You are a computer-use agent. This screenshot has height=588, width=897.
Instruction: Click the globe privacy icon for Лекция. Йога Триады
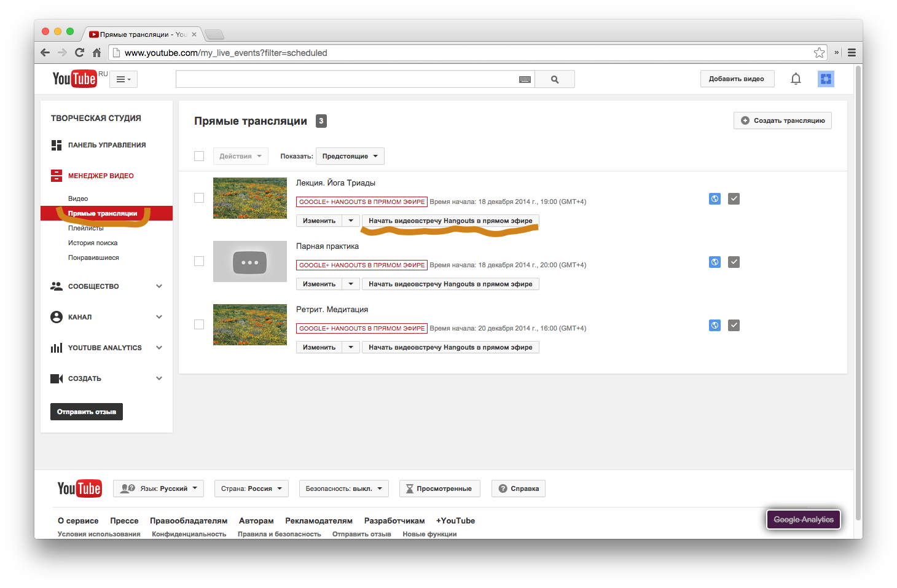(715, 198)
